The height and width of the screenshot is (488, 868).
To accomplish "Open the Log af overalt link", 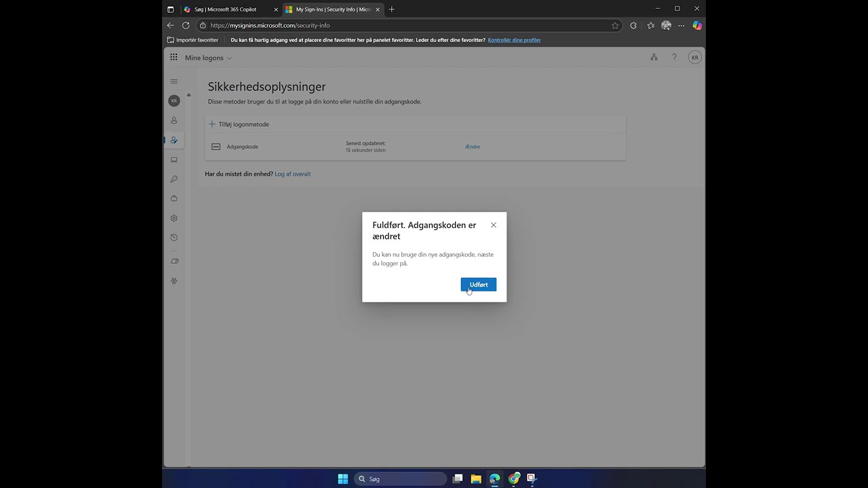I will [292, 174].
